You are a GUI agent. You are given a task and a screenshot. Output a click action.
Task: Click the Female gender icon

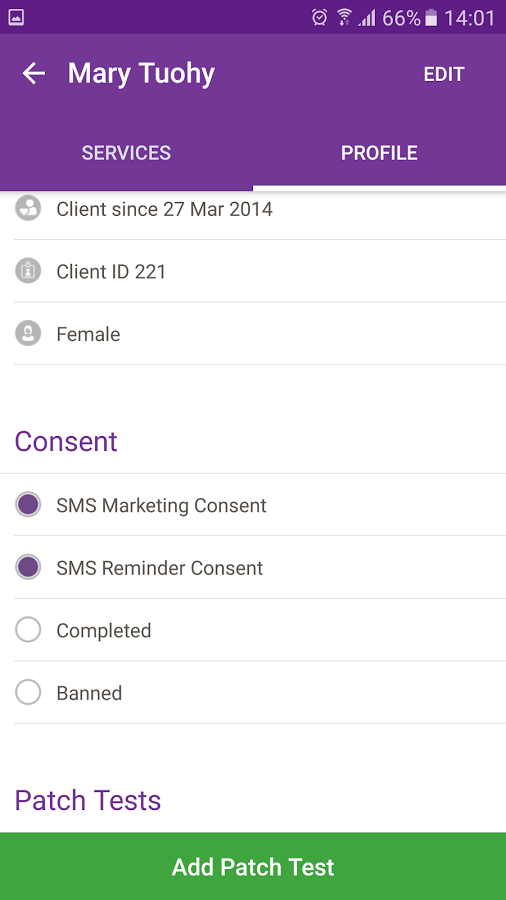click(x=28, y=334)
